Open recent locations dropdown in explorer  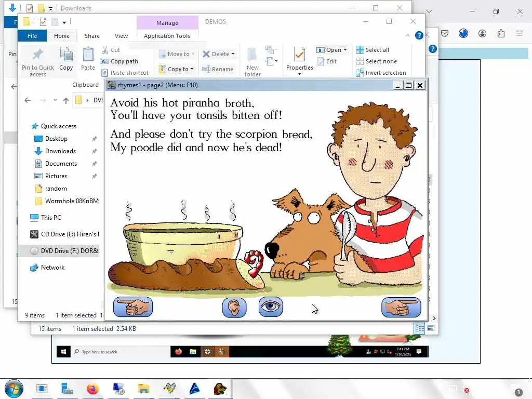pos(55,100)
